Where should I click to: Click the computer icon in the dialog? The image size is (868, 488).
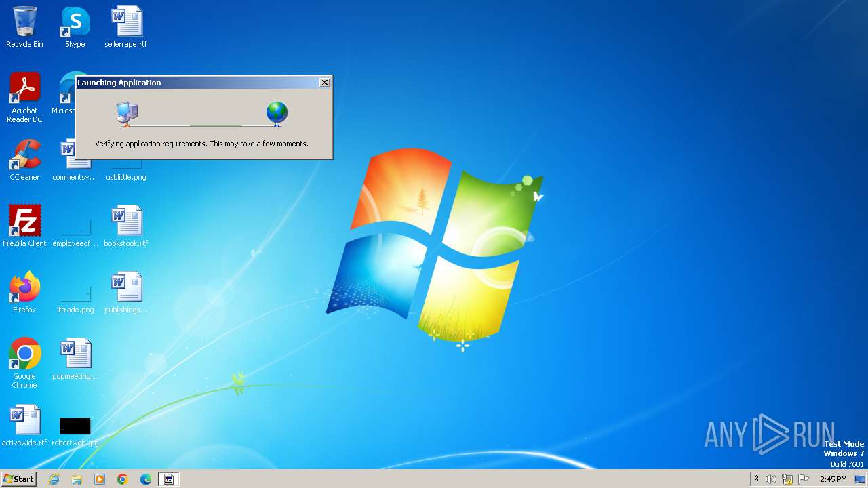click(x=127, y=114)
